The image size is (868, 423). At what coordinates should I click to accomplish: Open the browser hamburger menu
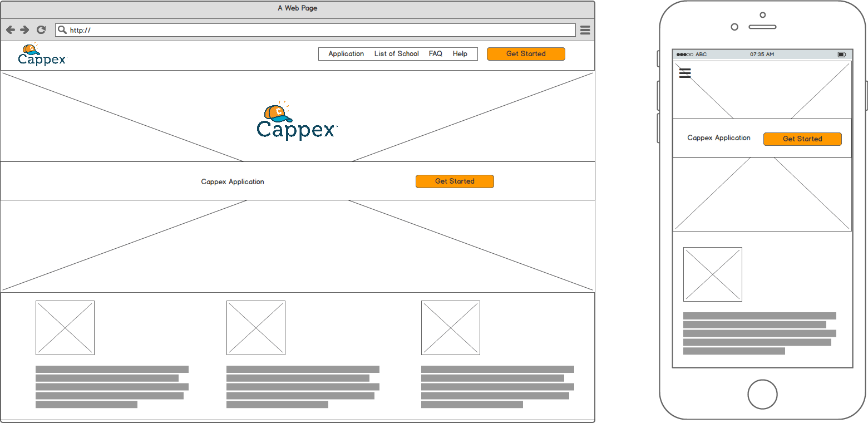[x=585, y=30]
